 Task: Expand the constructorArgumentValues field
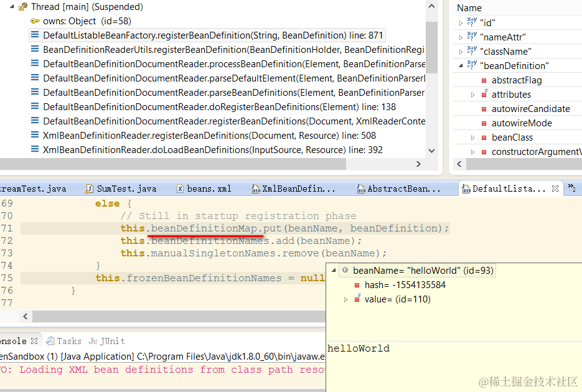point(472,152)
